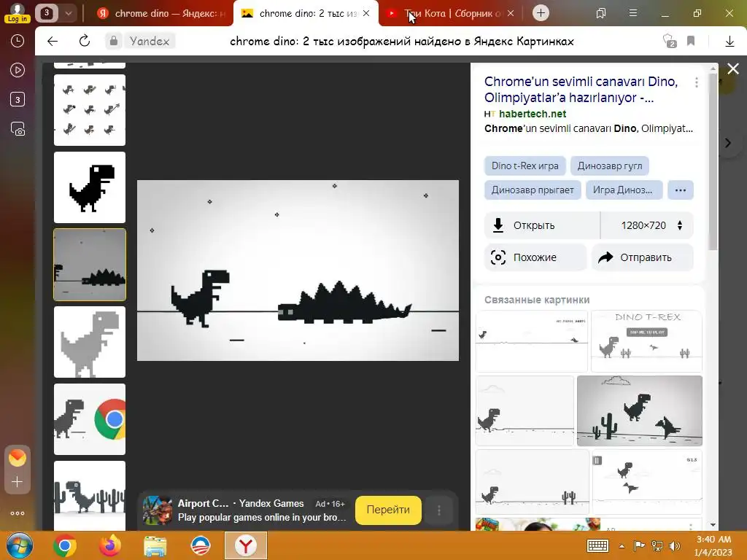Open the DINO T-REX related image
This screenshot has height=560, width=747.
coord(646,341)
